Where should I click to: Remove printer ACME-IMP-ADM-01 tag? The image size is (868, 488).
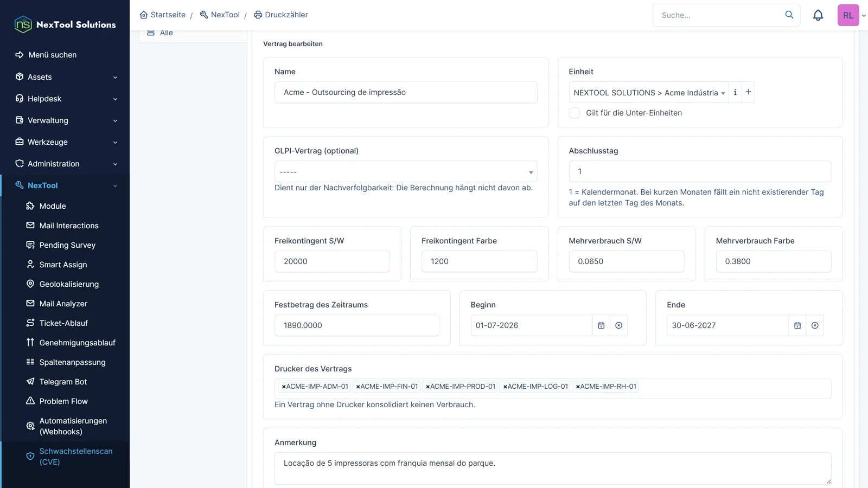284,387
